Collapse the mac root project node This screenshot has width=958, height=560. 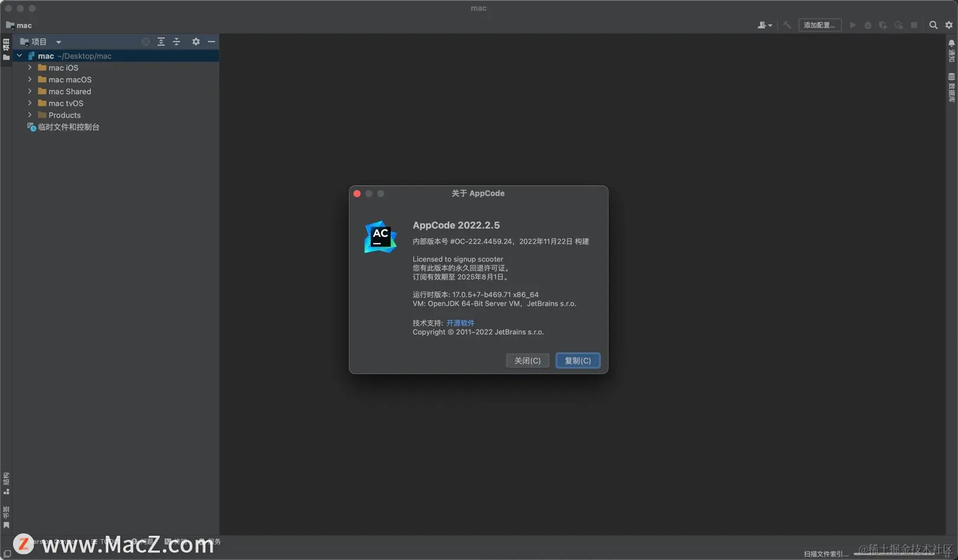[x=20, y=56]
